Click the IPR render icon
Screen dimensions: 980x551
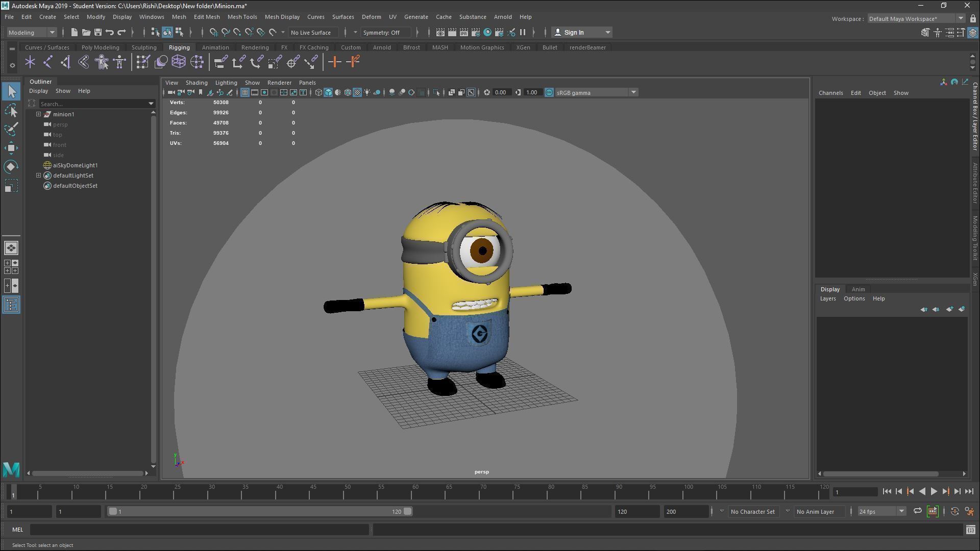click(464, 33)
